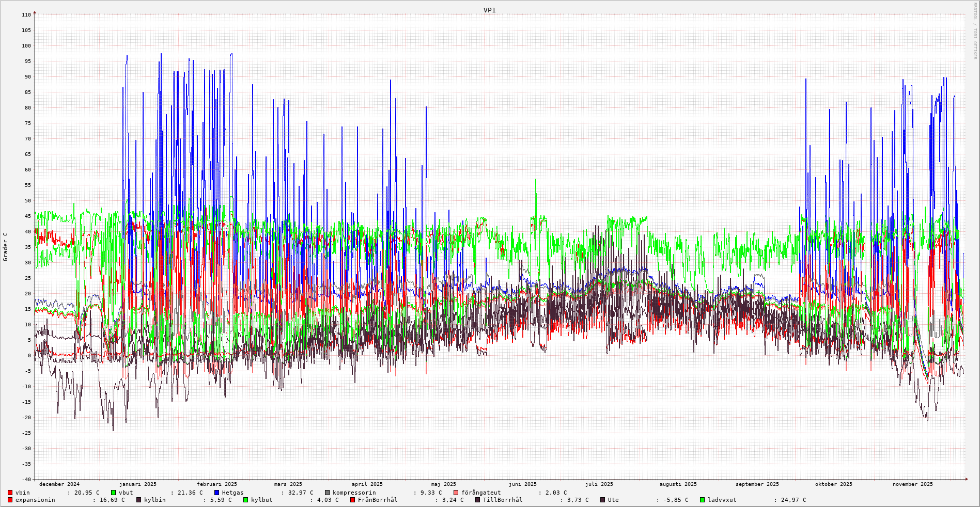This screenshot has width=980, height=507.
Task: Click the dark TillBorrhål legend swatch
Action: (x=477, y=500)
